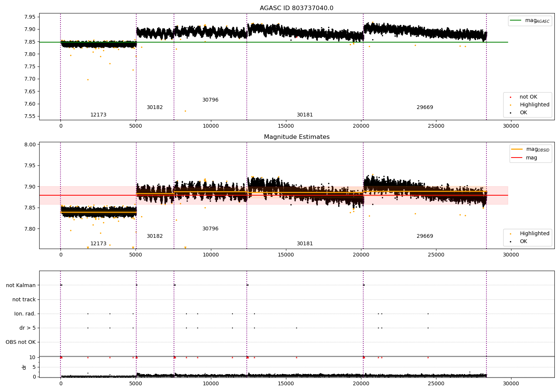Screen dimensions: 560x392
Task: Click the orange outlier point near 7.57 magnitude
Action: click(185, 111)
